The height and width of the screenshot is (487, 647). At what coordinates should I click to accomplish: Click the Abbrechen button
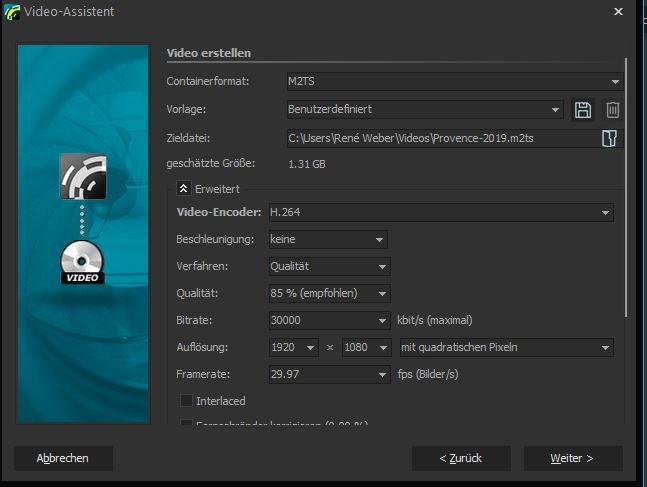(x=63, y=458)
